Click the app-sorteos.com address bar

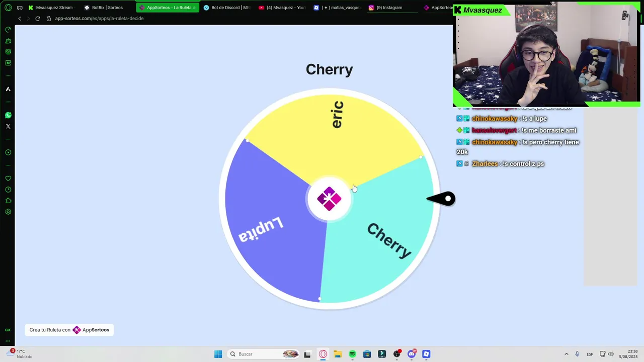[100, 19]
